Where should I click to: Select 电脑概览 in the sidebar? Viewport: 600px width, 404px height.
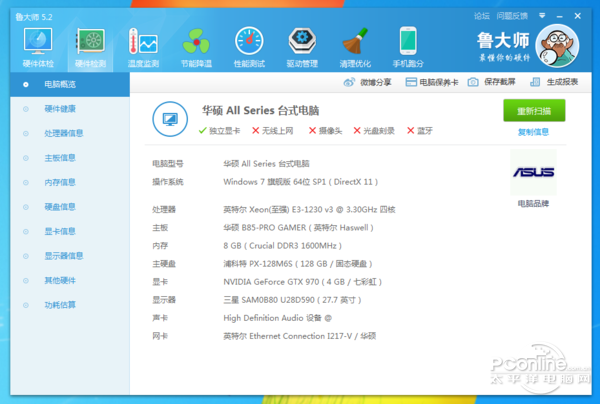(x=70, y=84)
